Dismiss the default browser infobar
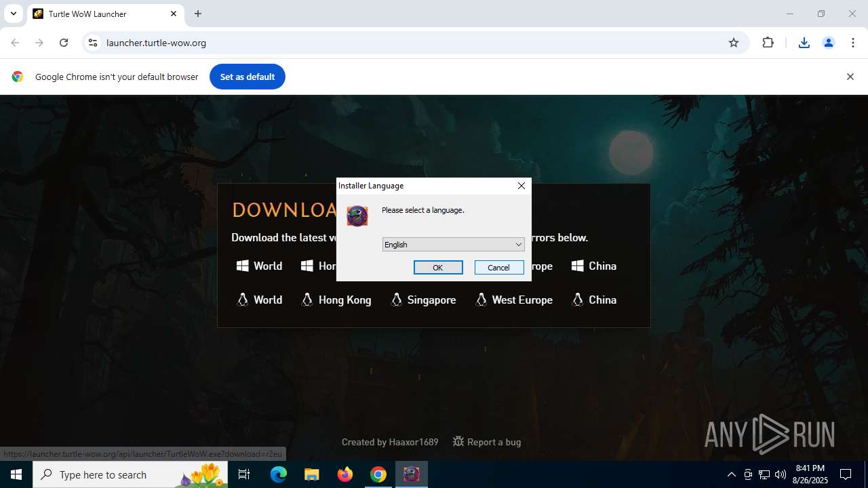The height and width of the screenshot is (488, 868). point(850,77)
